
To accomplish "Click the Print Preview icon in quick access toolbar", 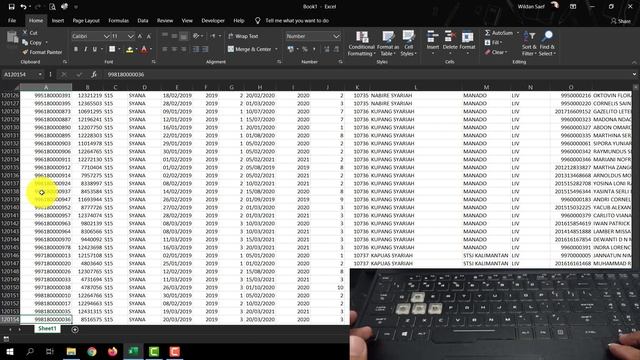I will pyautogui.click(x=52, y=7).
